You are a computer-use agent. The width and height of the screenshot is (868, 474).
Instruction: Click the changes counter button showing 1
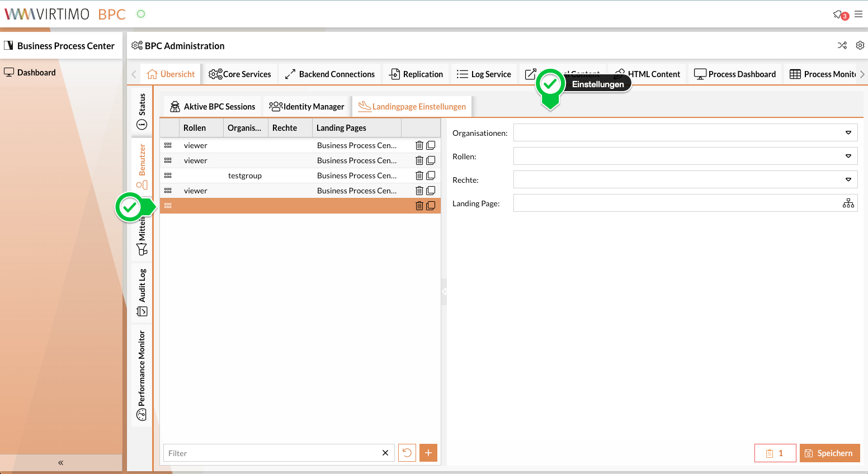pyautogui.click(x=775, y=453)
